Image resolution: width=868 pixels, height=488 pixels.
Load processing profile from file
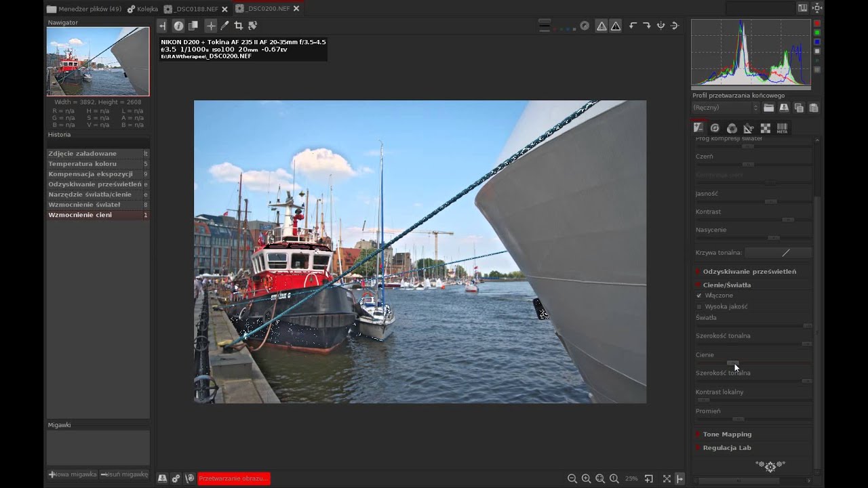pos(769,108)
